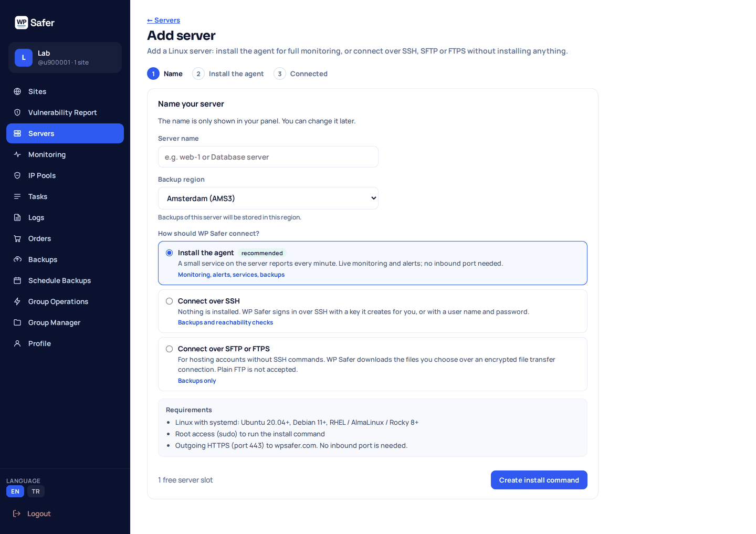Click the 'Add server' page heading
This screenshot has width=756, height=534.
click(181, 35)
